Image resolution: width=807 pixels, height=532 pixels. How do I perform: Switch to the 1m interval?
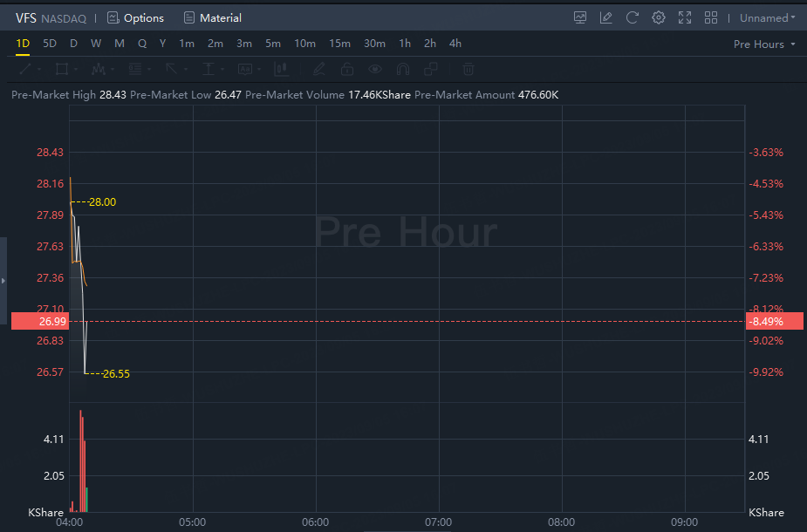187,44
